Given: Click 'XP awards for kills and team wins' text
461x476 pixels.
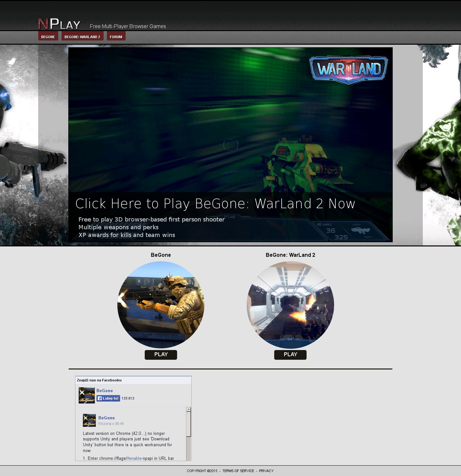Looking at the screenshot, I should (x=127, y=235).
